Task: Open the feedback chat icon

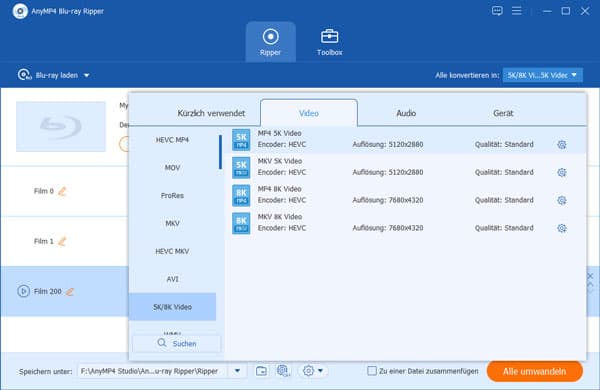Action: [x=497, y=11]
